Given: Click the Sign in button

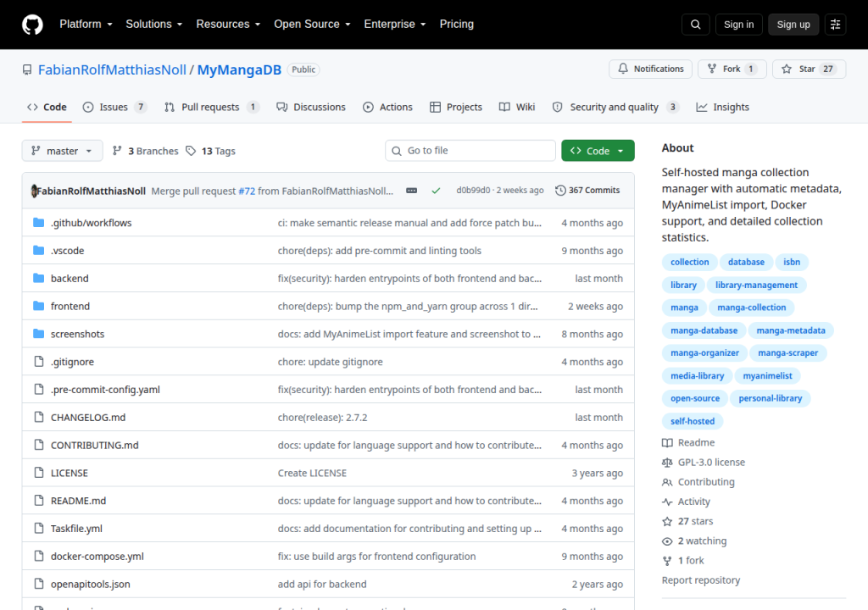Looking at the screenshot, I should click(738, 25).
